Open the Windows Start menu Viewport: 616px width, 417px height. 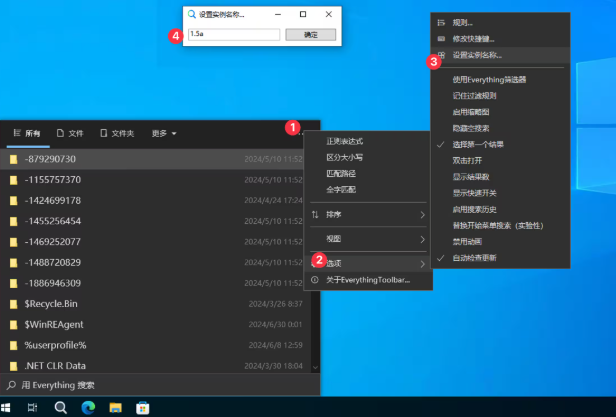pyautogui.click(x=6, y=408)
